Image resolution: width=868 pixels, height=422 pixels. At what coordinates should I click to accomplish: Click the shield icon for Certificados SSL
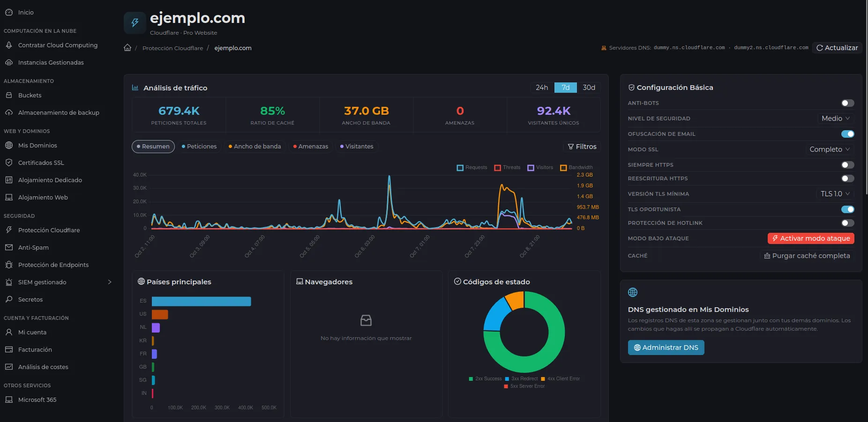pos(9,163)
